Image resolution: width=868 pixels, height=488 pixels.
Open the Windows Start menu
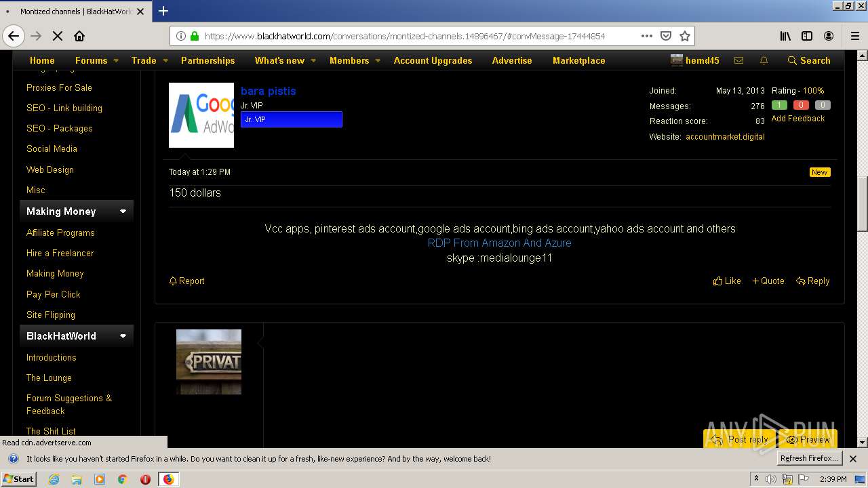(18, 479)
